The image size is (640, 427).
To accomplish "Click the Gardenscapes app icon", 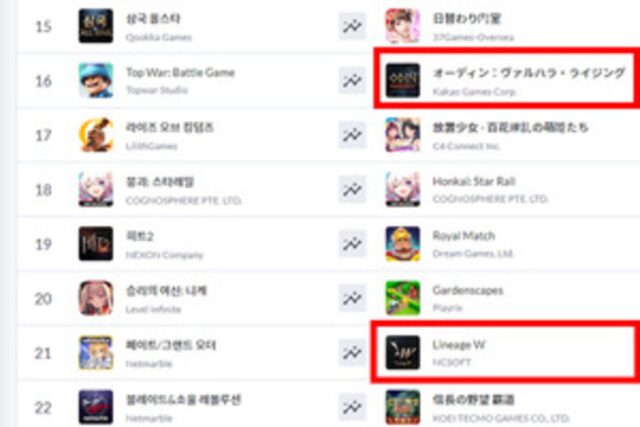I will 403,298.
